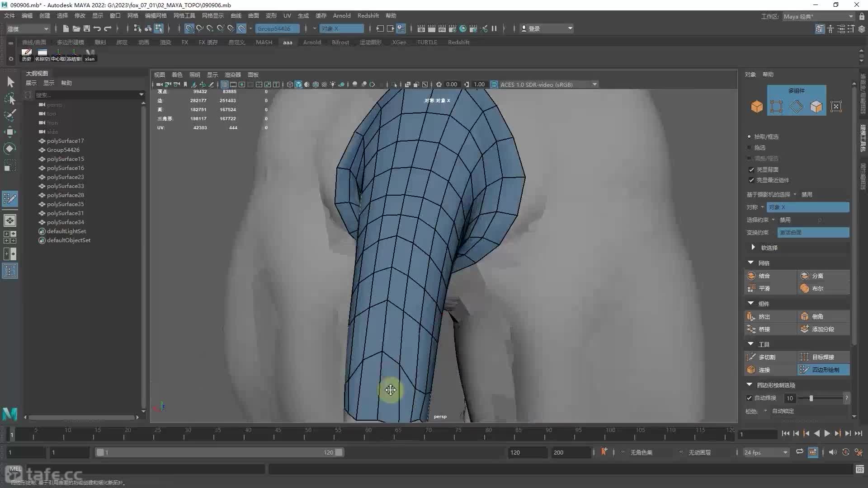Click the New Scene icon
This screenshot has height=488, width=868.
66,28
